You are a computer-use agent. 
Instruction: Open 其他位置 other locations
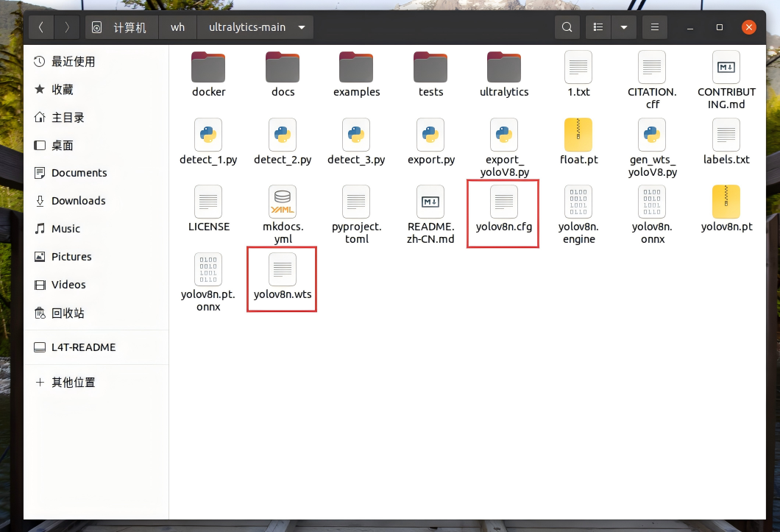(96, 382)
